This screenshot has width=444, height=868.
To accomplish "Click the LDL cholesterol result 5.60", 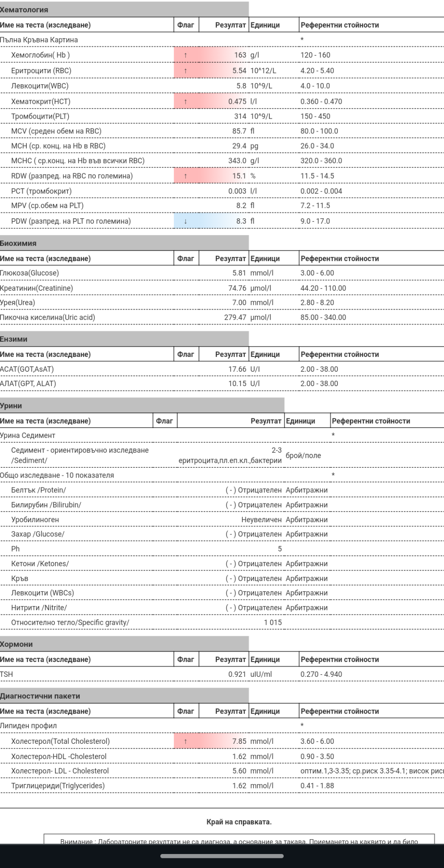I will tap(239, 771).
